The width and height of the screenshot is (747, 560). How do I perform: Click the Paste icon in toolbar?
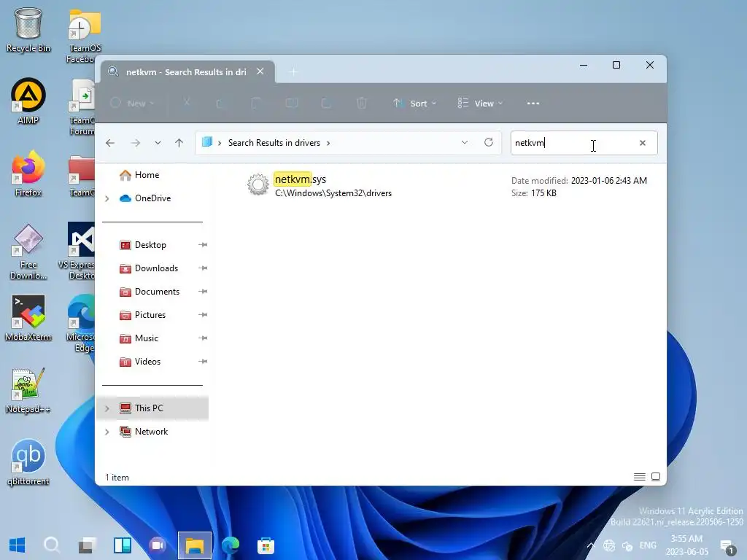pyautogui.click(x=256, y=103)
